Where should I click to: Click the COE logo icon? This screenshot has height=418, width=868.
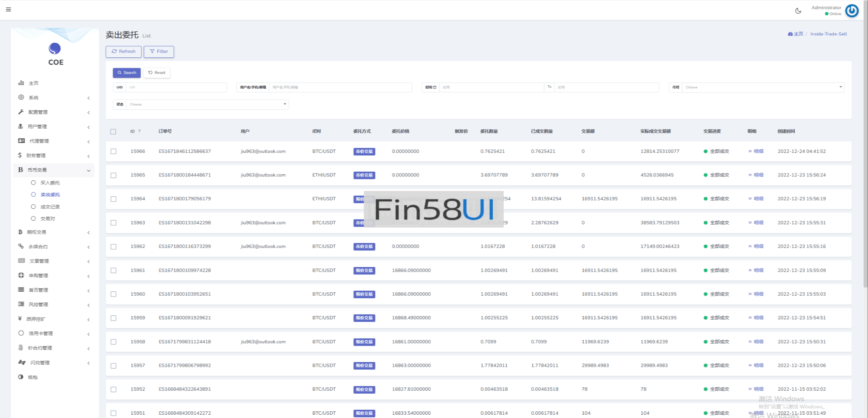(55, 49)
